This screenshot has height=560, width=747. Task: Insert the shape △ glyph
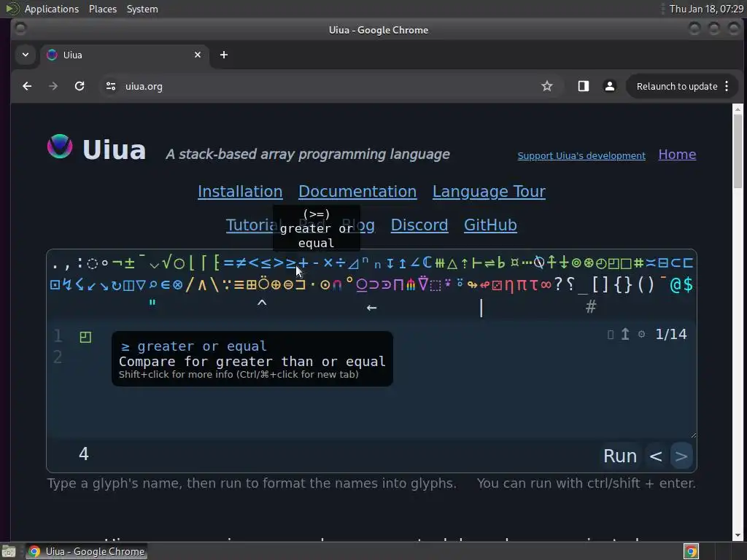coord(452,262)
